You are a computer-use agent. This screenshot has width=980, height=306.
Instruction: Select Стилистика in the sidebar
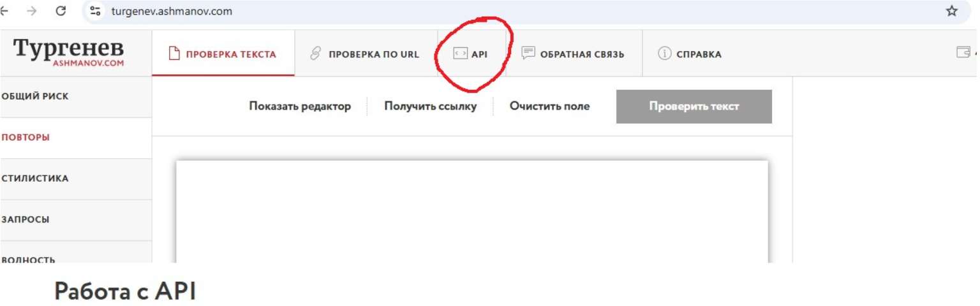(75, 178)
